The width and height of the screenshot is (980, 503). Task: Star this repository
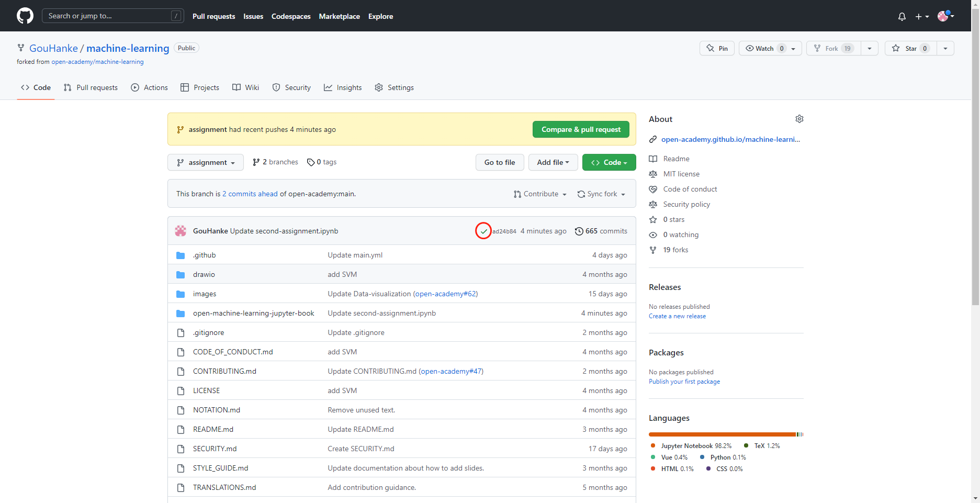tap(910, 48)
